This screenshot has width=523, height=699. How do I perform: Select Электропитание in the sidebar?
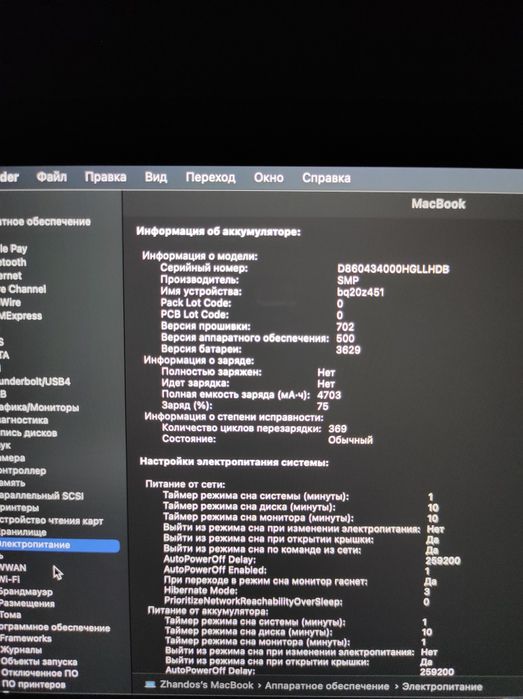click(x=59, y=545)
